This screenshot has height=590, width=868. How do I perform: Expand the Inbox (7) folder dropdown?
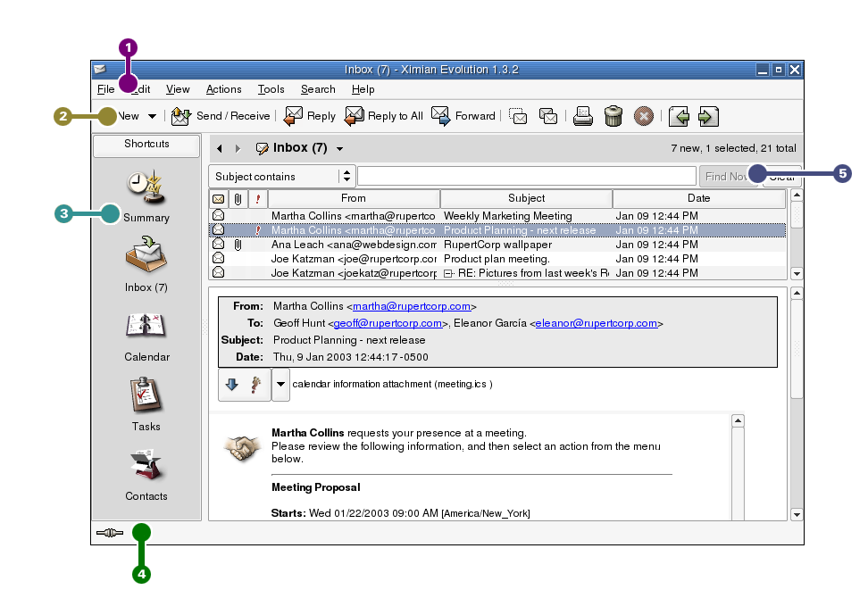coord(339,149)
